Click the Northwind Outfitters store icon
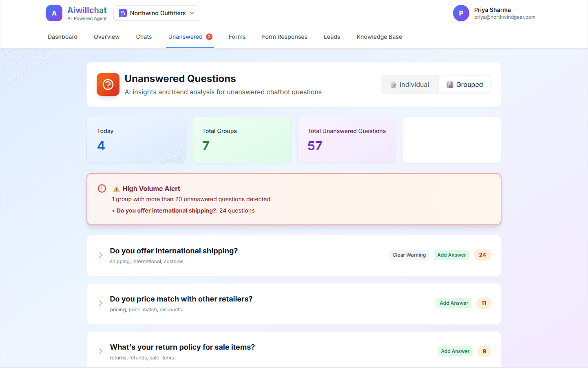The height and width of the screenshot is (368, 588). [123, 13]
